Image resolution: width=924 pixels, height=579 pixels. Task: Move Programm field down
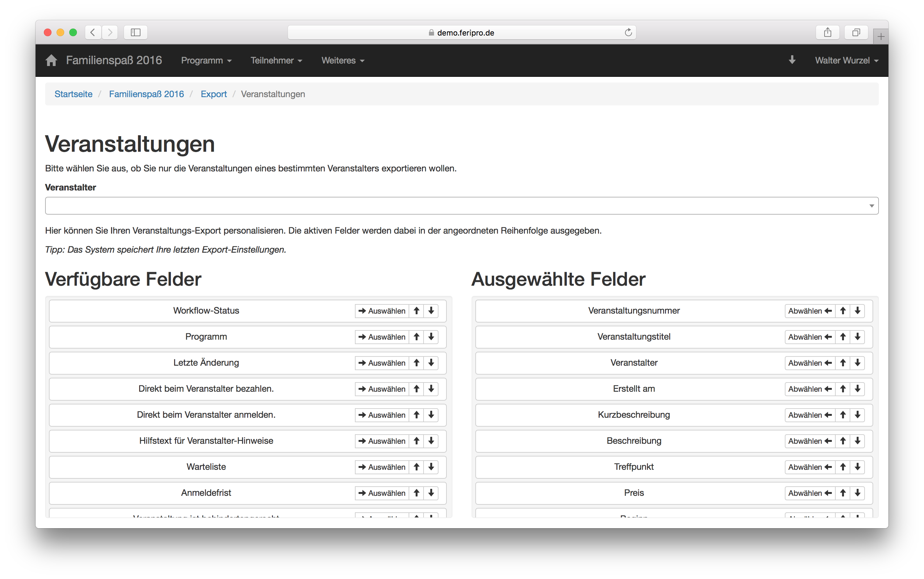431,337
